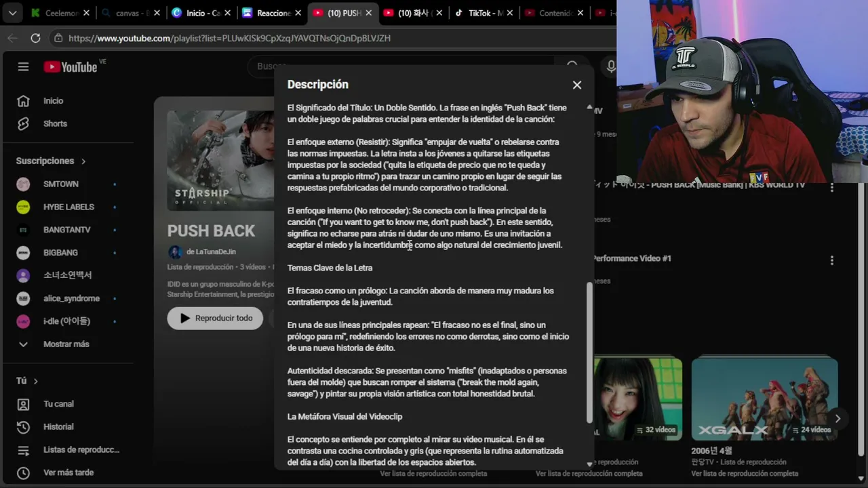Screen dimensions: 868x488
Task: Go back to the previous page
Action: click(x=12, y=39)
